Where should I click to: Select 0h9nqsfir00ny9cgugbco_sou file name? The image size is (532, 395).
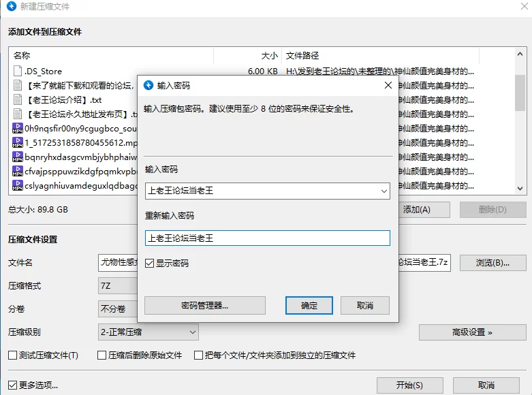click(x=81, y=129)
